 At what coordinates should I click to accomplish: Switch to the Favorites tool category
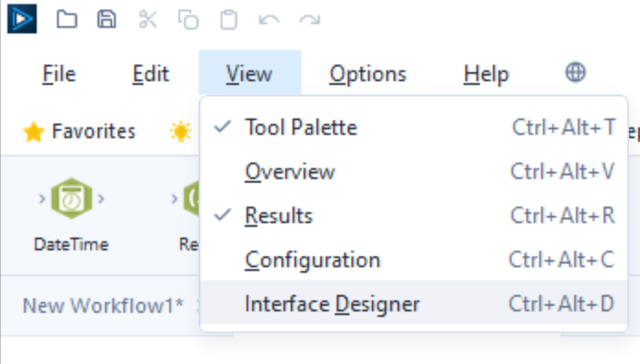(79, 132)
